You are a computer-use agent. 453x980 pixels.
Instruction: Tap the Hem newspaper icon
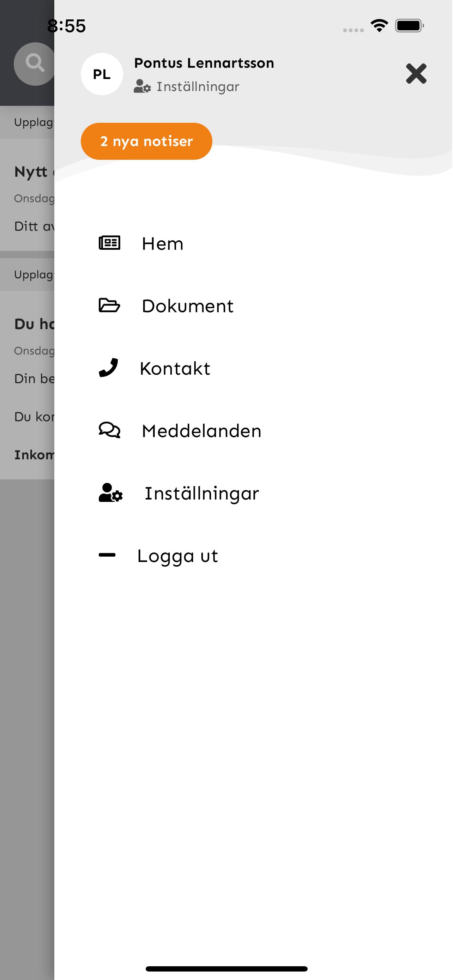109,243
